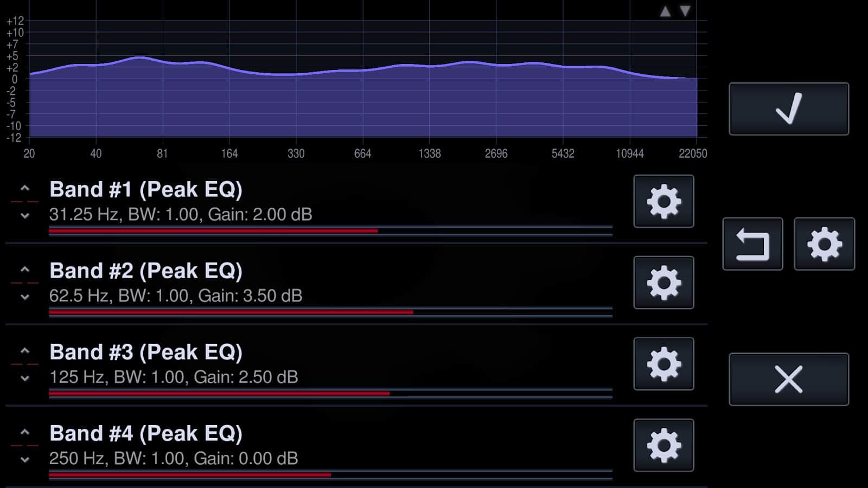This screenshot has width=868, height=488.
Task: Click Band #2 gain slider bar
Action: click(x=330, y=312)
